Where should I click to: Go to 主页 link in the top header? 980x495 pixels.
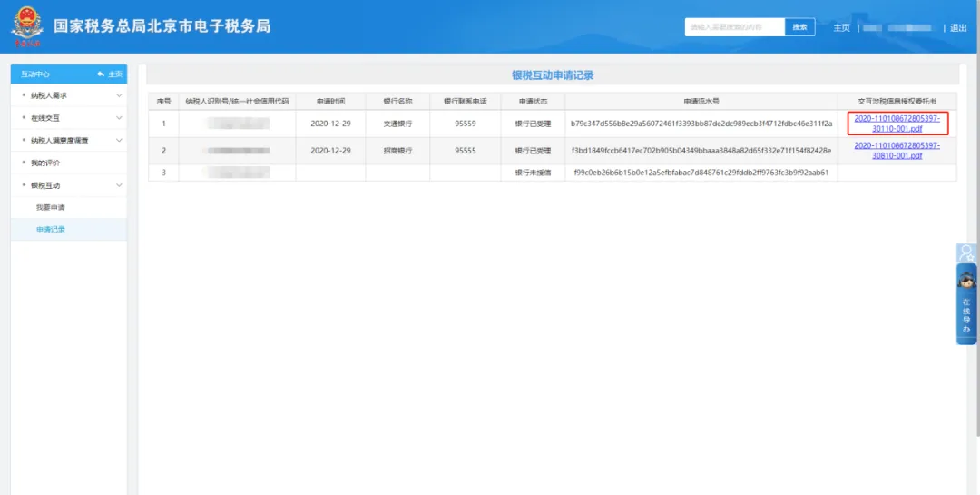point(841,27)
